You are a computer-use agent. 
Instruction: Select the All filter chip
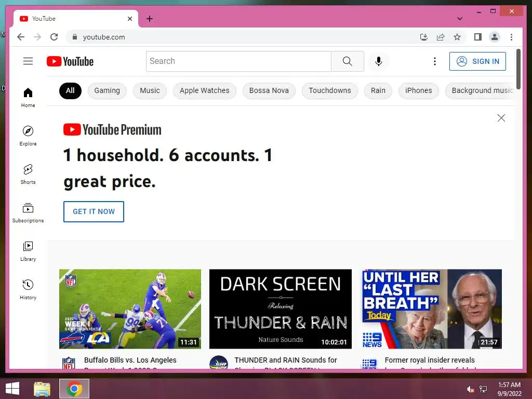click(x=70, y=90)
